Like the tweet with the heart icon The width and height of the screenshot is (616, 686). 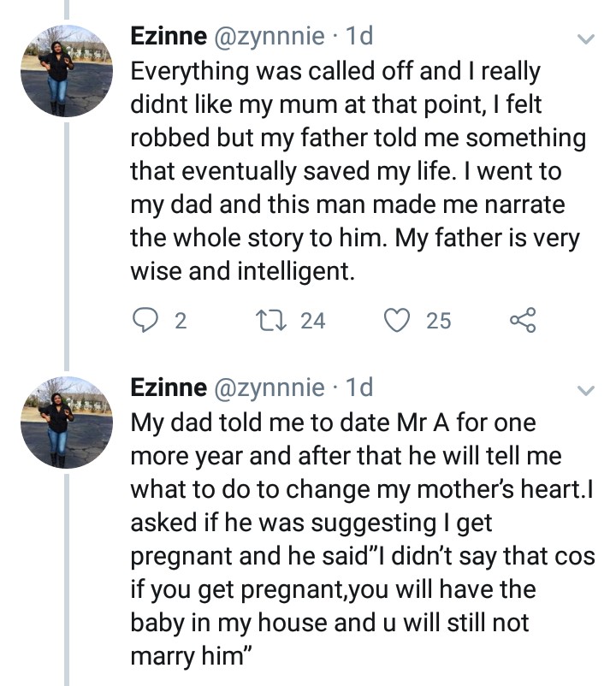[396, 321]
